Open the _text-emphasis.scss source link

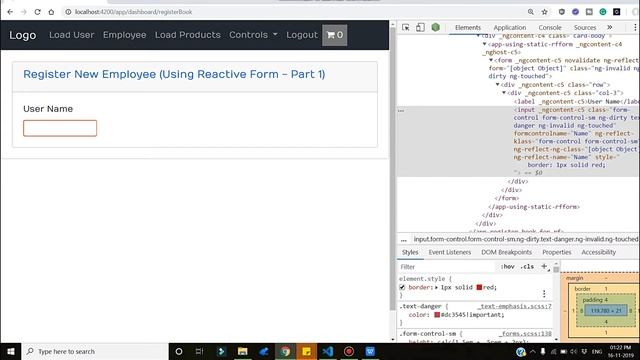(515, 306)
